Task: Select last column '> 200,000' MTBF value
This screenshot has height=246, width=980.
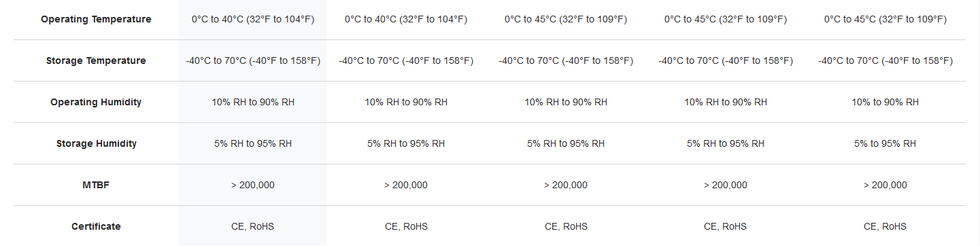Action: (x=885, y=185)
